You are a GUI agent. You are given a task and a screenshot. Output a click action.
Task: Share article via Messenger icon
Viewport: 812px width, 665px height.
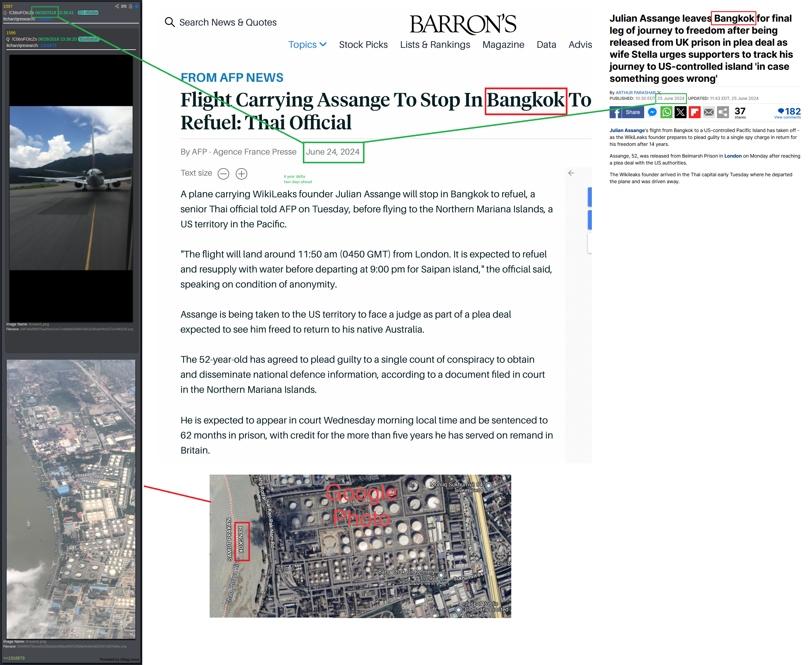[652, 112]
